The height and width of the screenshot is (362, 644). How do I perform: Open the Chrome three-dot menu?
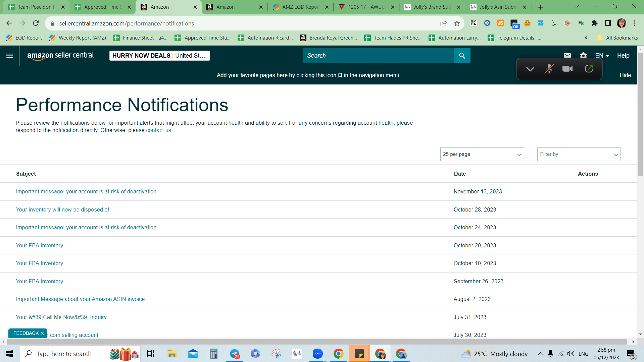pos(635,23)
